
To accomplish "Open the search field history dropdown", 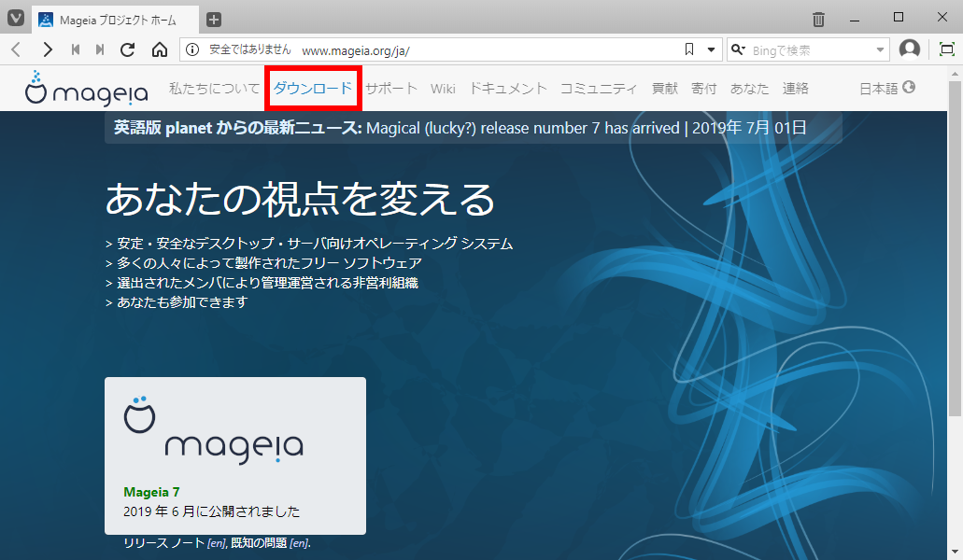I will (x=880, y=49).
